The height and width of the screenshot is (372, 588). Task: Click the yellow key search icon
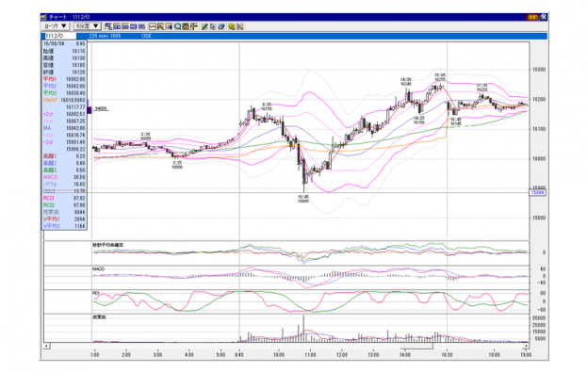232,26
